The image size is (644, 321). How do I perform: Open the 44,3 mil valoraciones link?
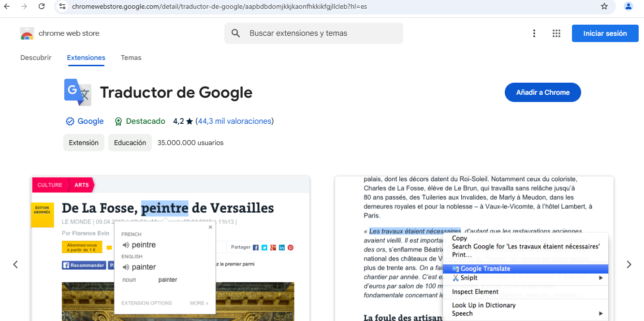pyautogui.click(x=234, y=121)
